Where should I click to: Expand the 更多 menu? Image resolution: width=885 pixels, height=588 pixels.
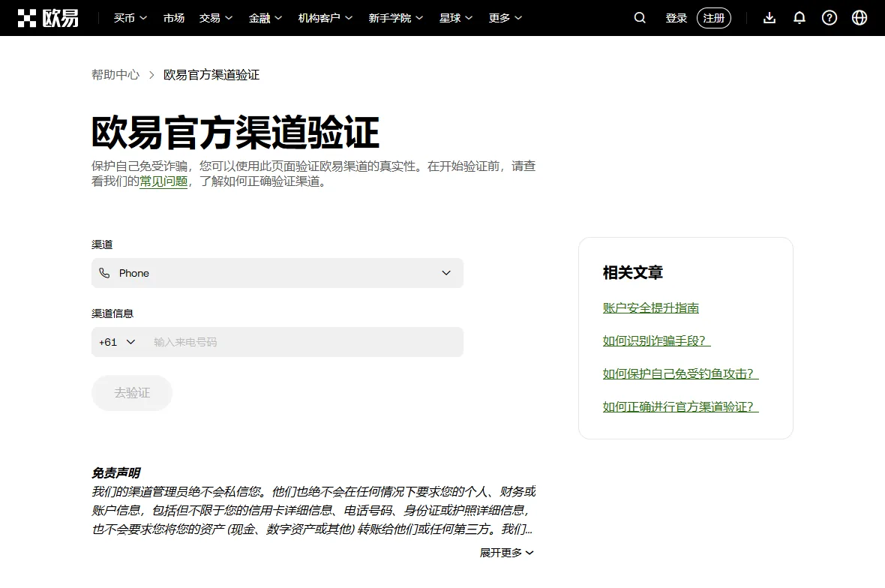coord(505,18)
